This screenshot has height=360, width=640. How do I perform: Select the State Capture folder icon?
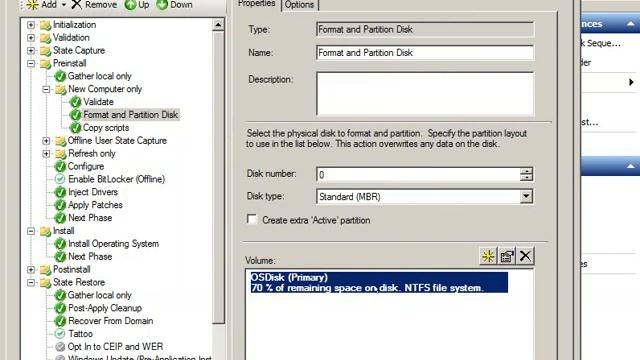[45, 51]
